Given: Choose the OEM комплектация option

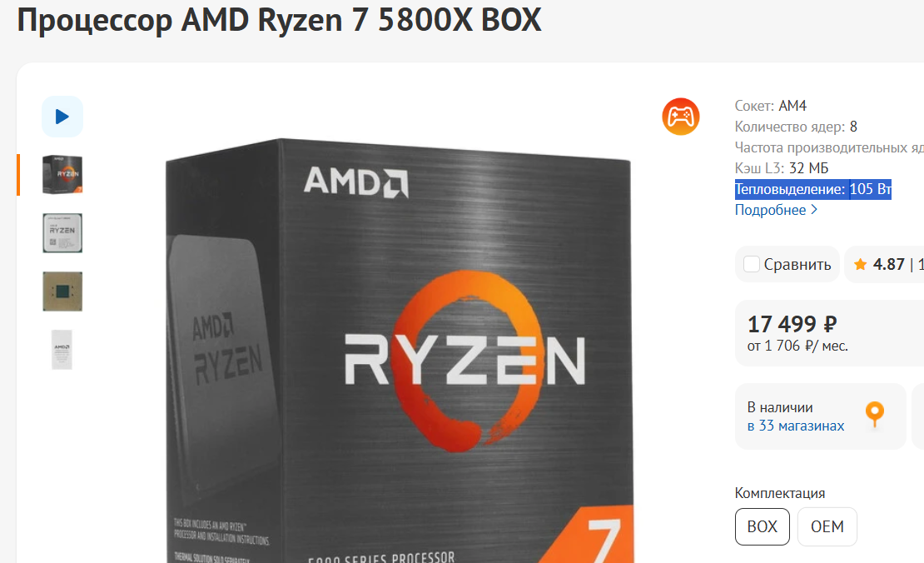Looking at the screenshot, I should pos(827,526).
